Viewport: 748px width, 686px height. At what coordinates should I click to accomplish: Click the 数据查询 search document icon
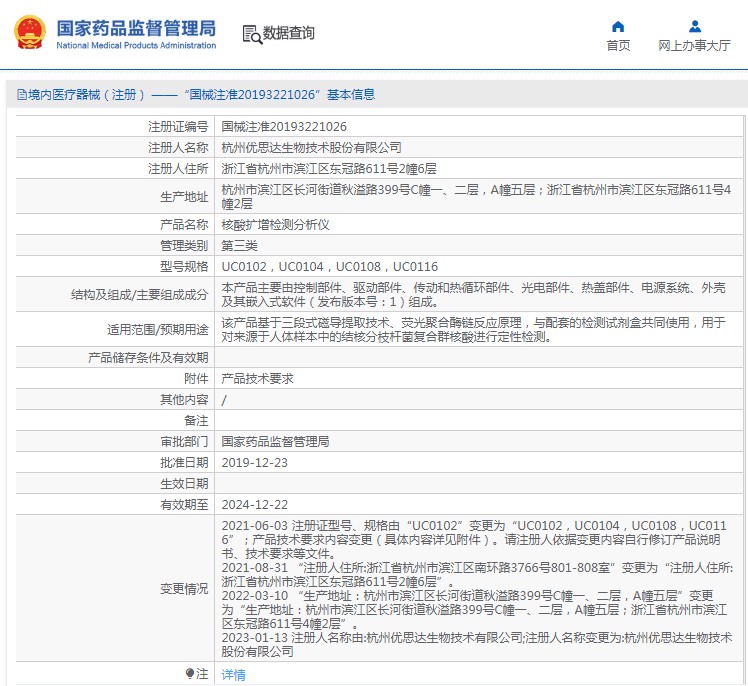click(252, 34)
